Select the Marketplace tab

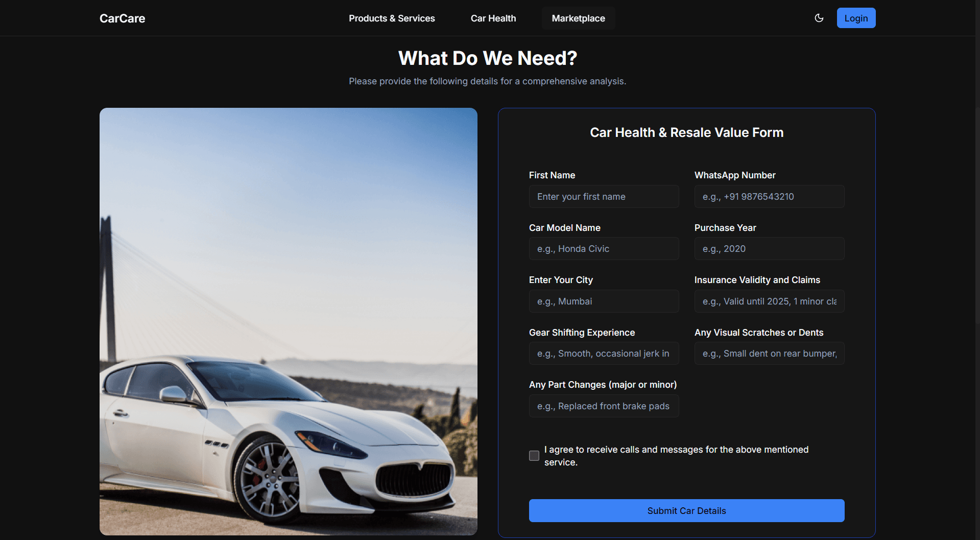pyautogui.click(x=578, y=18)
